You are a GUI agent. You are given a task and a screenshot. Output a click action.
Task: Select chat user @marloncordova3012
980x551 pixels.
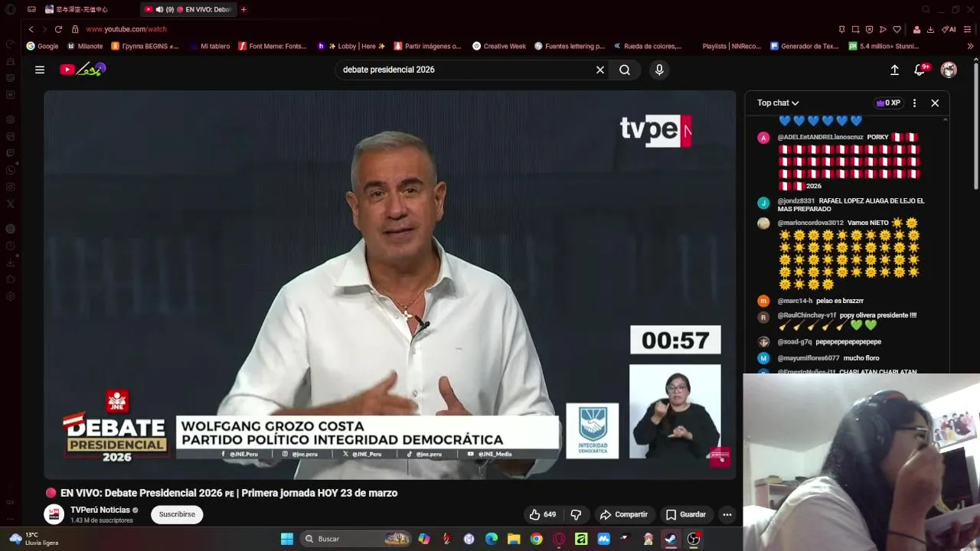[810, 223]
